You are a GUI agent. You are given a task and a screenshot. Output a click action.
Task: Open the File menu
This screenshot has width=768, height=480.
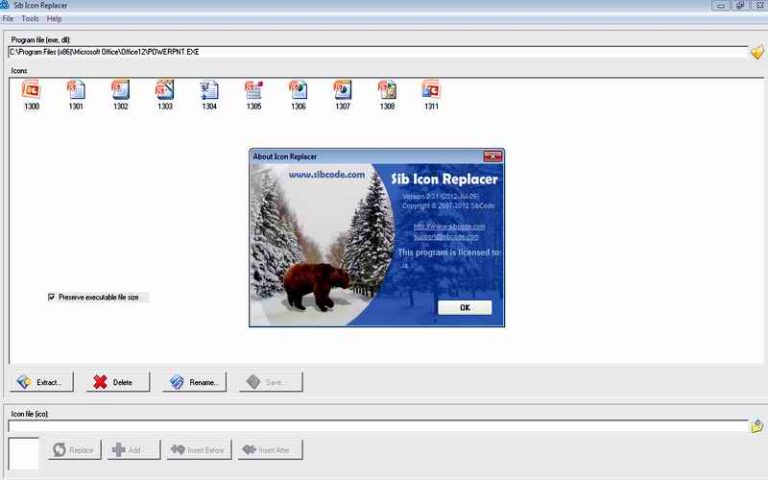8,19
